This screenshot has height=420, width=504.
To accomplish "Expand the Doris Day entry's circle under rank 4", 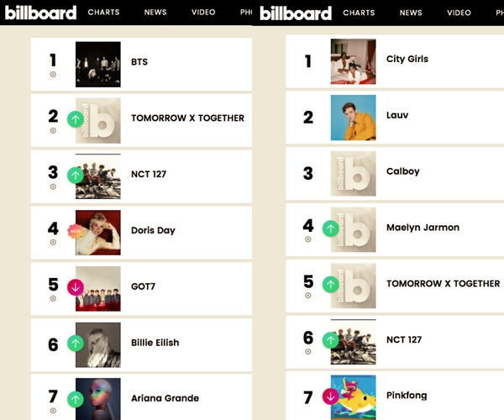I will coord(53,242).
